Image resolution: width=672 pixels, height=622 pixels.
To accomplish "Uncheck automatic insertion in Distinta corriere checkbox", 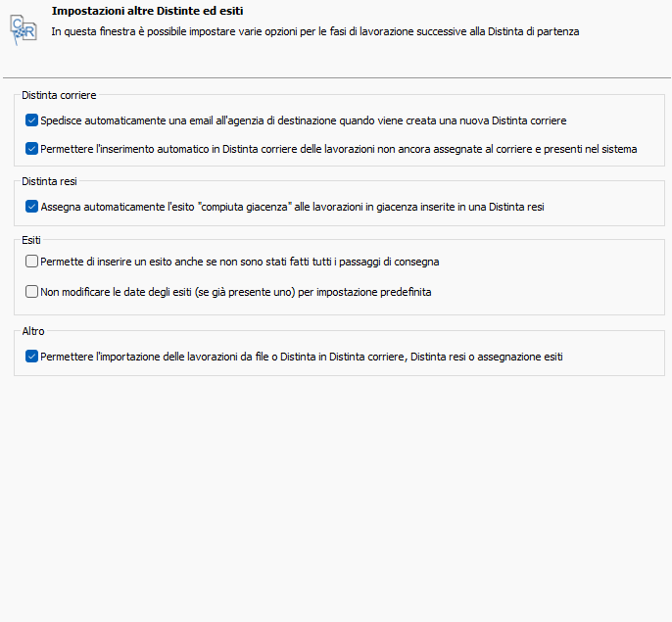I will pos(32,150).
